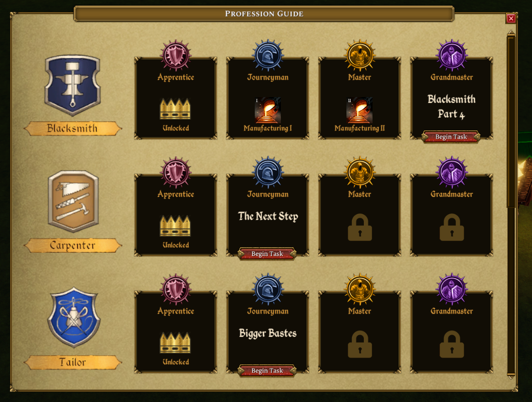Begin Task for The Next Step
Screen dimensions: 532x402
coord(267,254)
